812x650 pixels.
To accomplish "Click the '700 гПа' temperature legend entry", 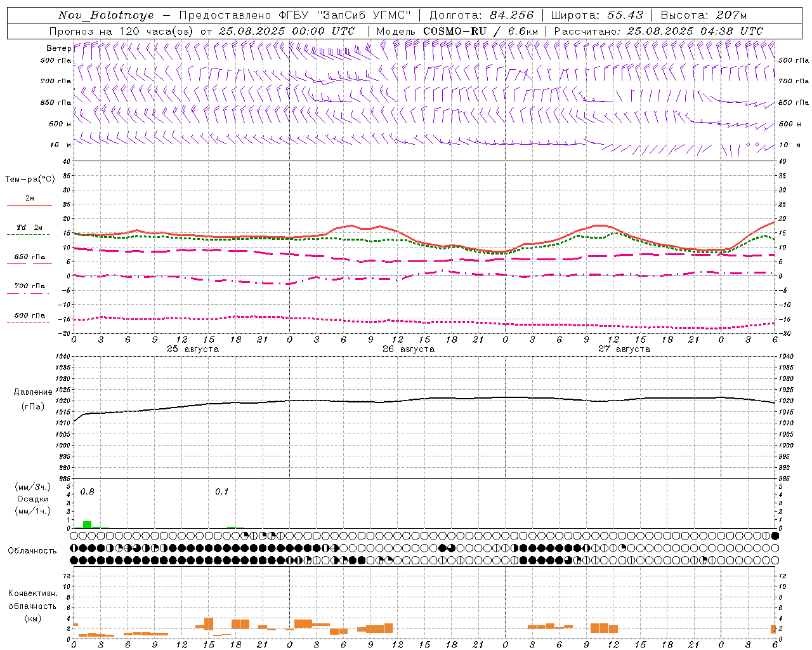I will pyautogui.click(x=30, y=286).
